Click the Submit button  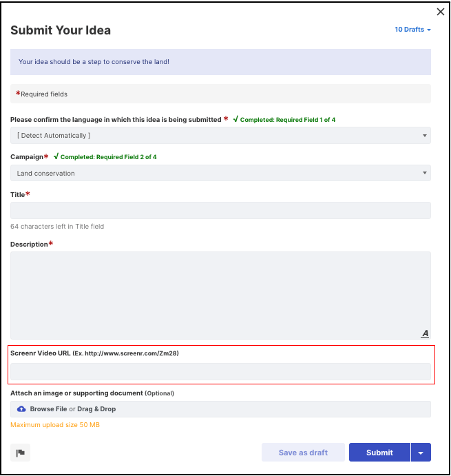(x=379, y=453)
